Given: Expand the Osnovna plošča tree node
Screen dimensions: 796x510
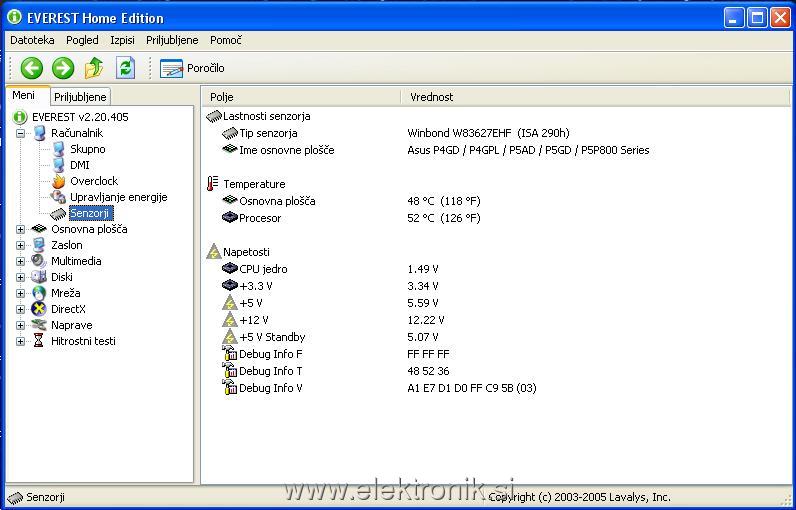Looking at the screenshot, I should [20, 229].
